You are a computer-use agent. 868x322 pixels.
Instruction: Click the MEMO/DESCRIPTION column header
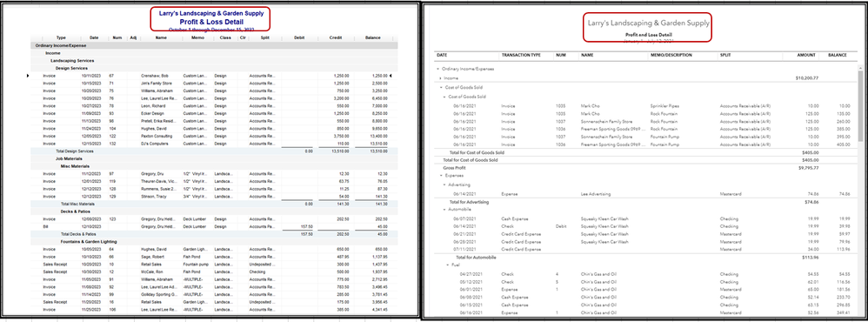tap(671, 56)
